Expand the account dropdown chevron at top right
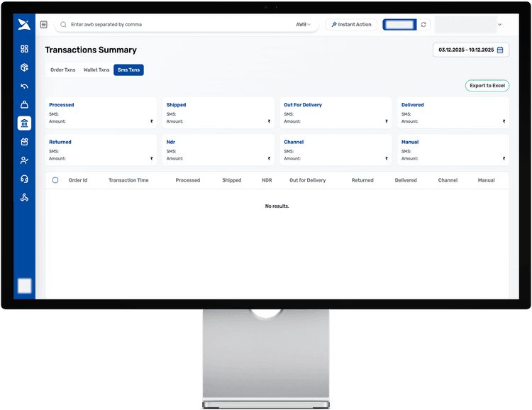 tap(500, 25)
